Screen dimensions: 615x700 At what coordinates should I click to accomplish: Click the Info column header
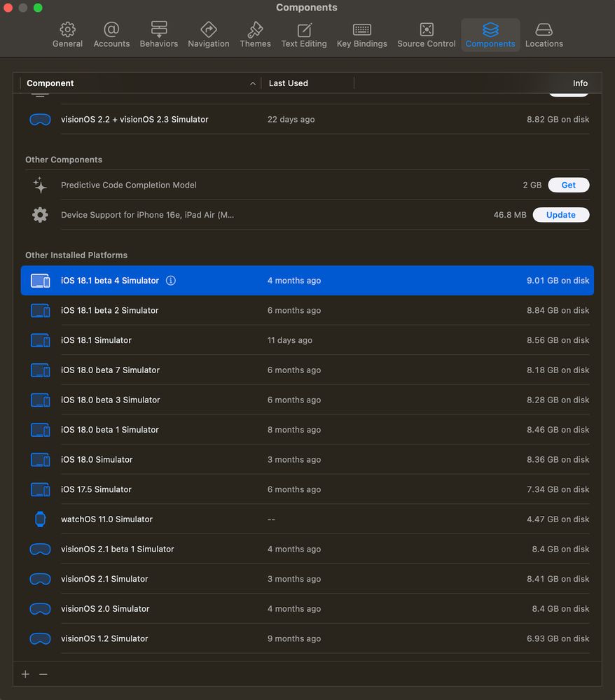[580, 83]
